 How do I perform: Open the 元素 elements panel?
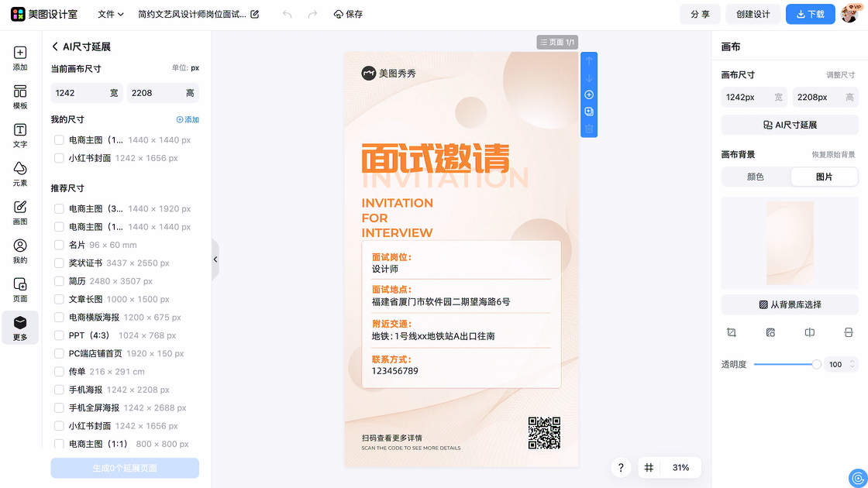tap(20, 174)
